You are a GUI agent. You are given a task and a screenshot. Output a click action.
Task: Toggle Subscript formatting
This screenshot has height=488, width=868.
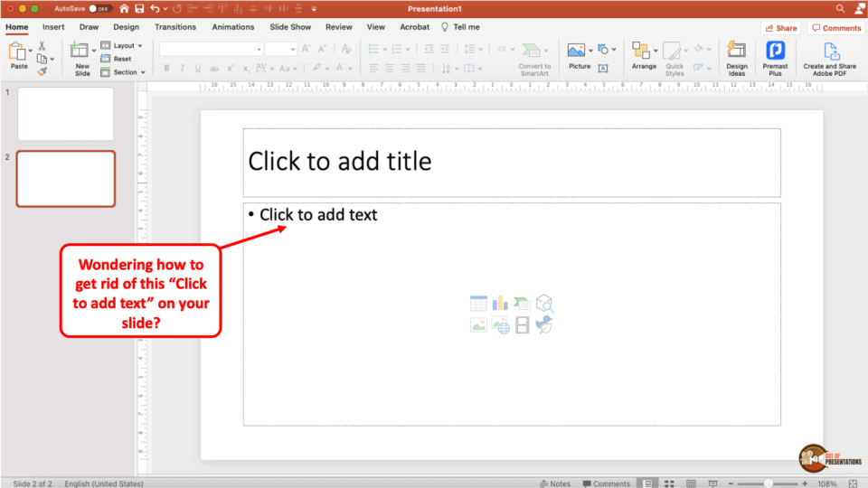(246, 69)
